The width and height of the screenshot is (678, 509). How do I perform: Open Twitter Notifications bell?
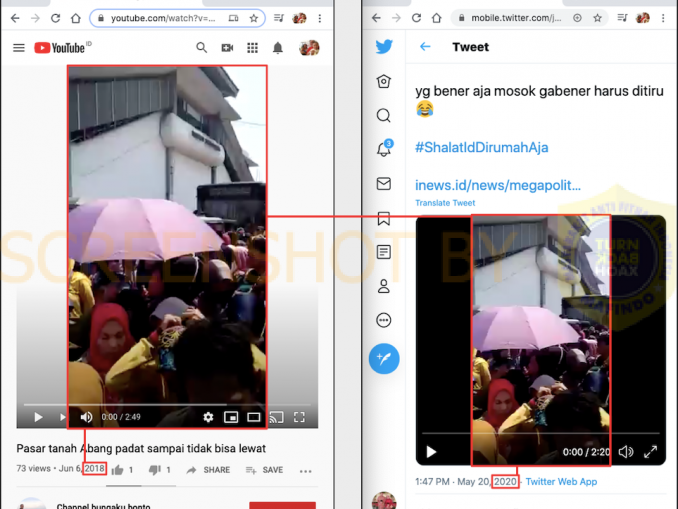[384, 148]
